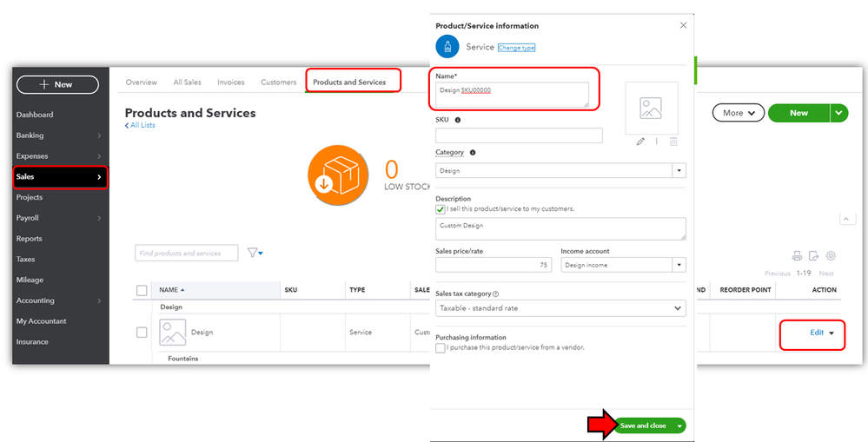Open table settings gear icon

[831, 255]
